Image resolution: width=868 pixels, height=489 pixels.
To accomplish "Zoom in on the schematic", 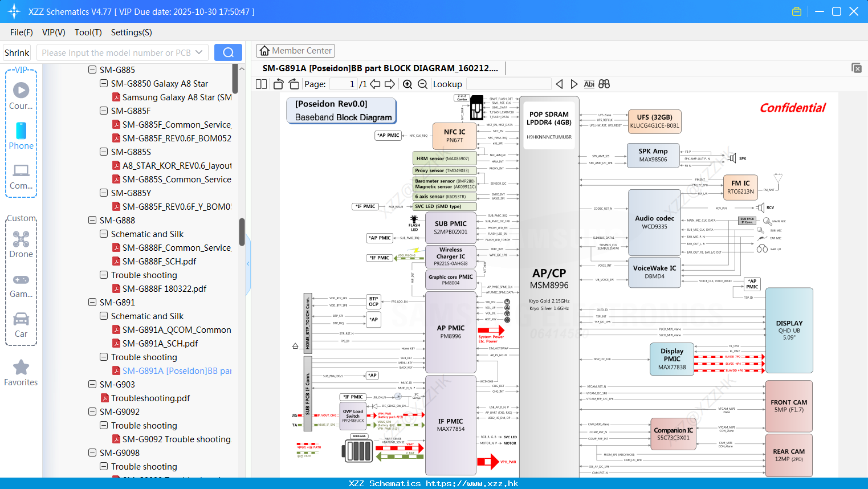I will (407, 84).
